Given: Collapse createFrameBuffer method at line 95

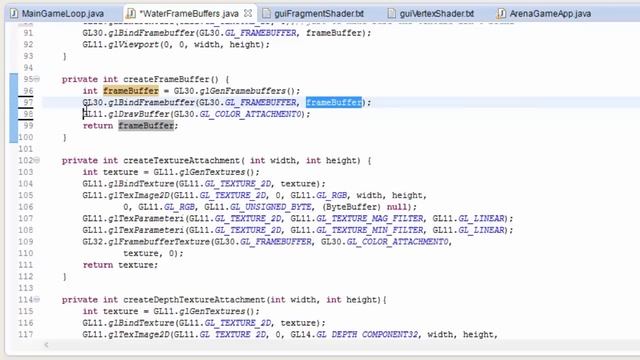Looking at the screenshot, I should pos(37,79).
